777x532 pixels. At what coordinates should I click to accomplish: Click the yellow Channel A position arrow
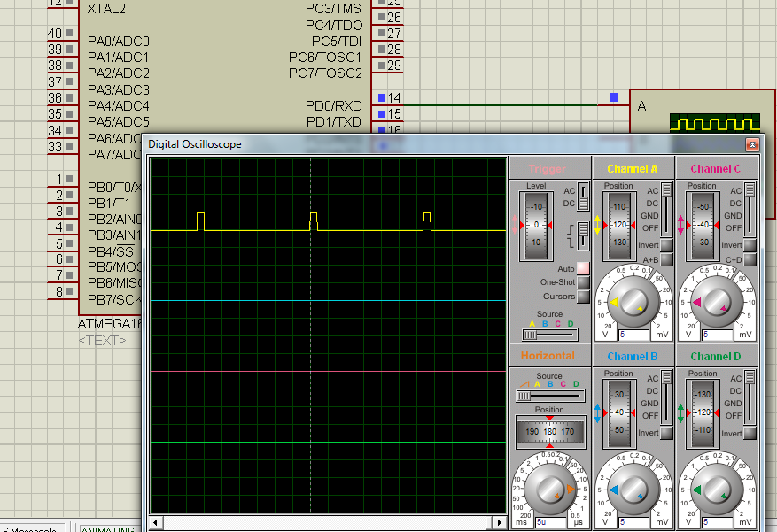pos(598,225)
